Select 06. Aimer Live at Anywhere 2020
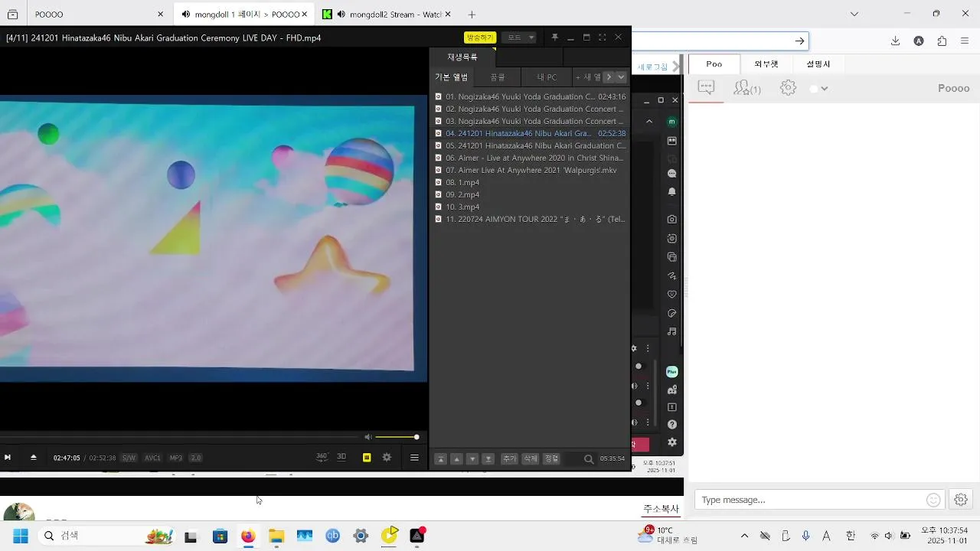Viewport: 980px width, 551px height. 530,158
